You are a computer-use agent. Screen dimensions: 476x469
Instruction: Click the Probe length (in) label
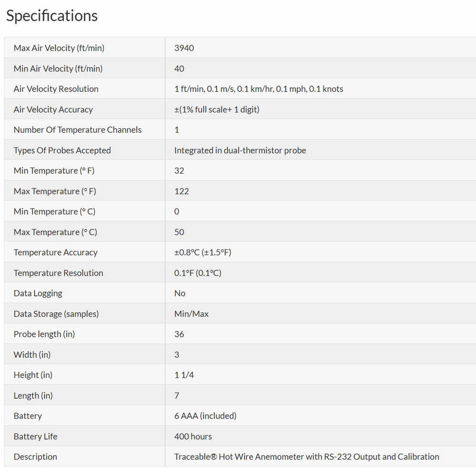coord(44,334)
